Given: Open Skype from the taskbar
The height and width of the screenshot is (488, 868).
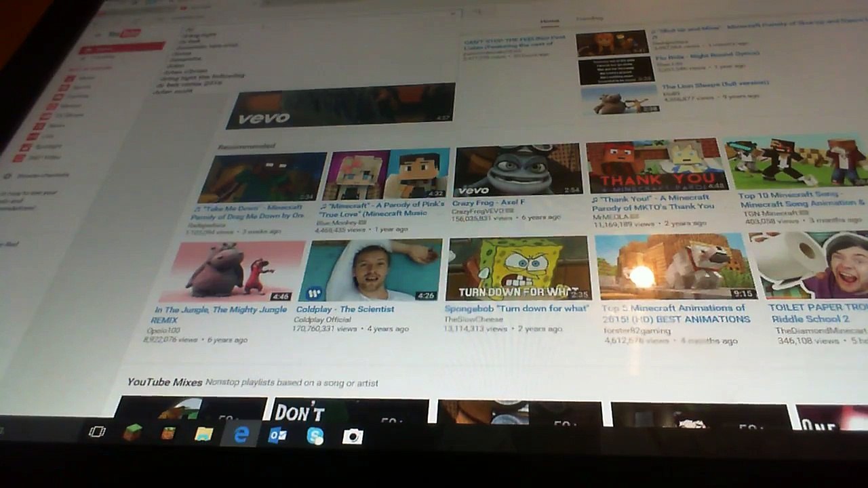Looking at the screenshot, I should pyautogui.click(x=315, y=436).
